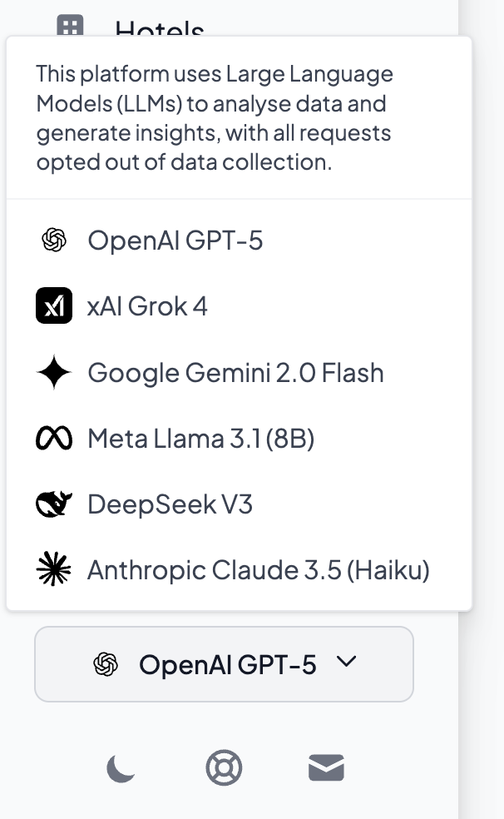Screen dimensions: 504x819
Task: Select Google Gemini 2.0 Flash option
Action: (x=235, y=373)
